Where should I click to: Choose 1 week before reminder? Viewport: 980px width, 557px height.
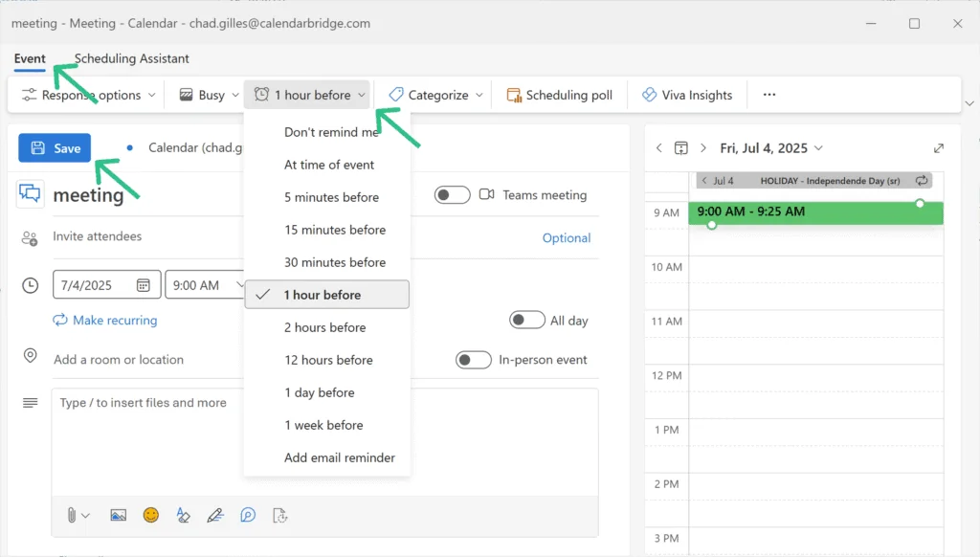point(327,425)
